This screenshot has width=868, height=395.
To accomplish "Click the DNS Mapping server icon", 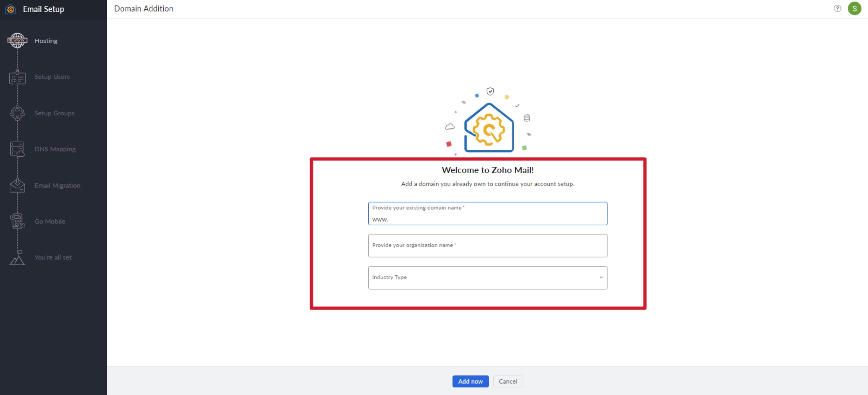I will pyautogui.click(x=17, y=149).
